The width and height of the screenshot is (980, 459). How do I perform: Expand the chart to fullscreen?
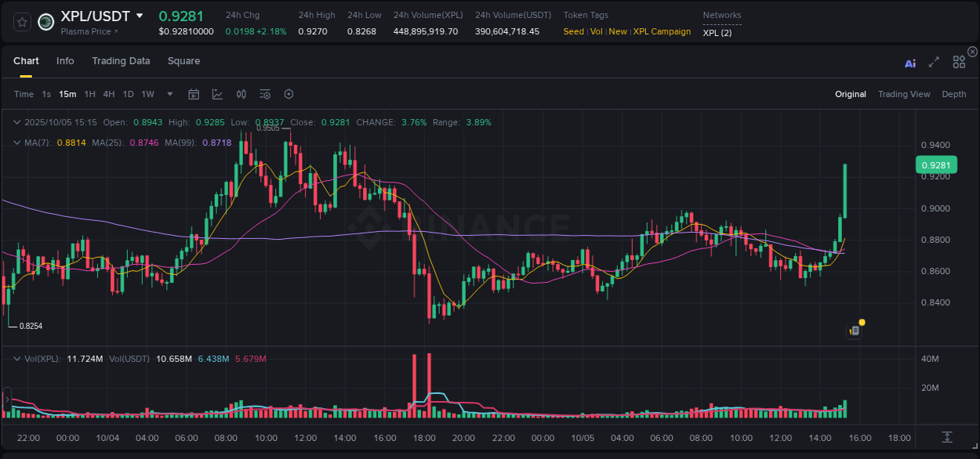coord(934,62)
